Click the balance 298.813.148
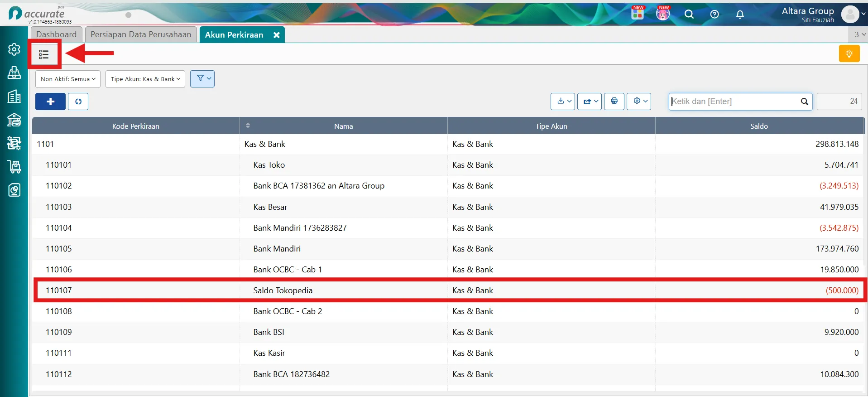 click(837, 144)
